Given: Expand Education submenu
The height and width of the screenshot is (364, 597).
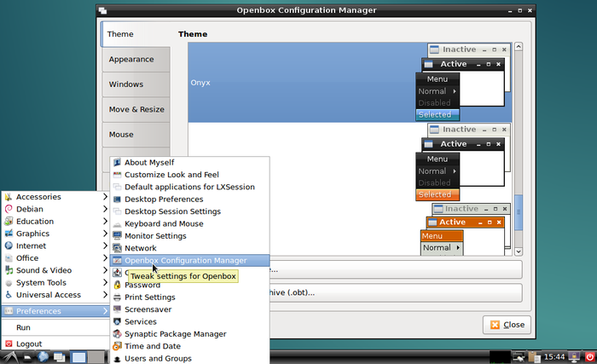Looking at the screenshot, I should click(55, 222).
